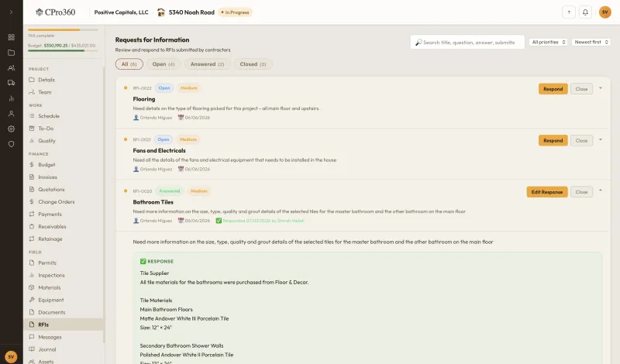This screenshot has width=620, height=364.
Task: Open Materials in the sidebar
Action: [x=64, y=288]
